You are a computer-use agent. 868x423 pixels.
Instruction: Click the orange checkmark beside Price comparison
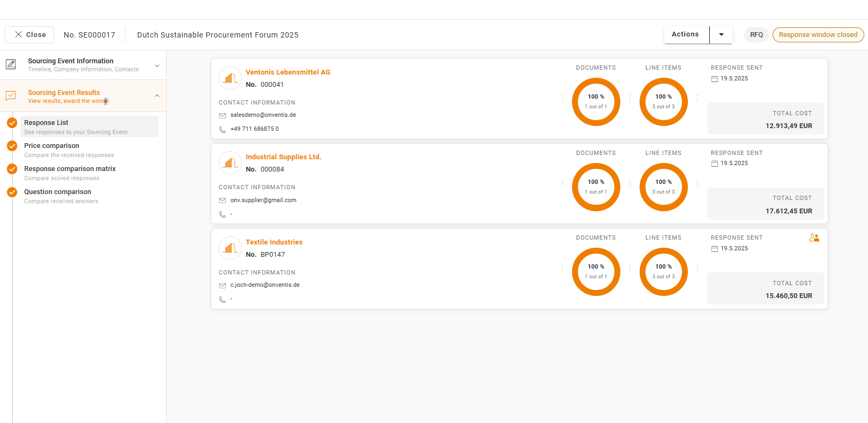12,146
